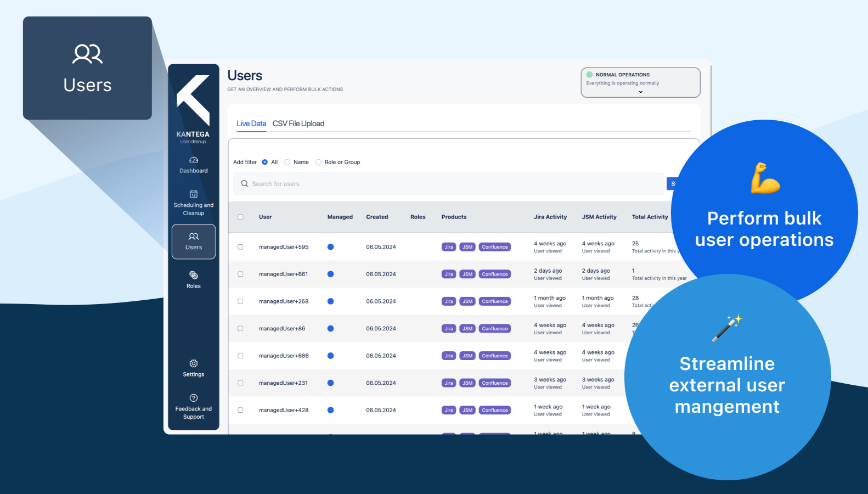Image resolution: width=868 pixels, height=494 pixels.
Task: Sort by the Managed column header
Action: click(340, 217)
